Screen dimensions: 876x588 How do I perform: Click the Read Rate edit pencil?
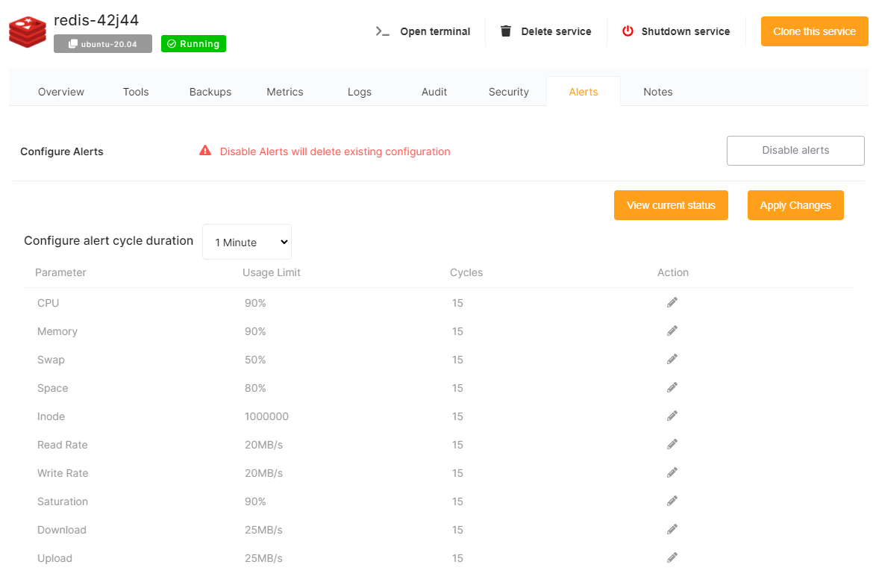tap(672, 444)
